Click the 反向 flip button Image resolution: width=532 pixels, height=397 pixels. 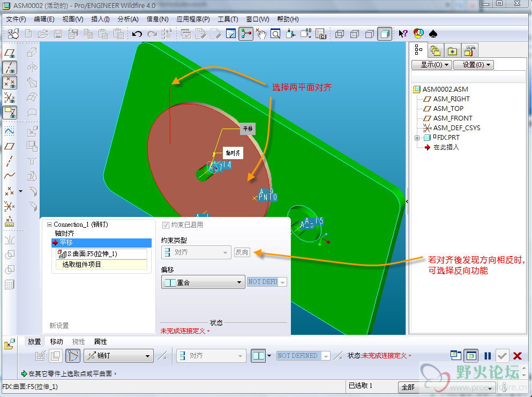point(242,252)
